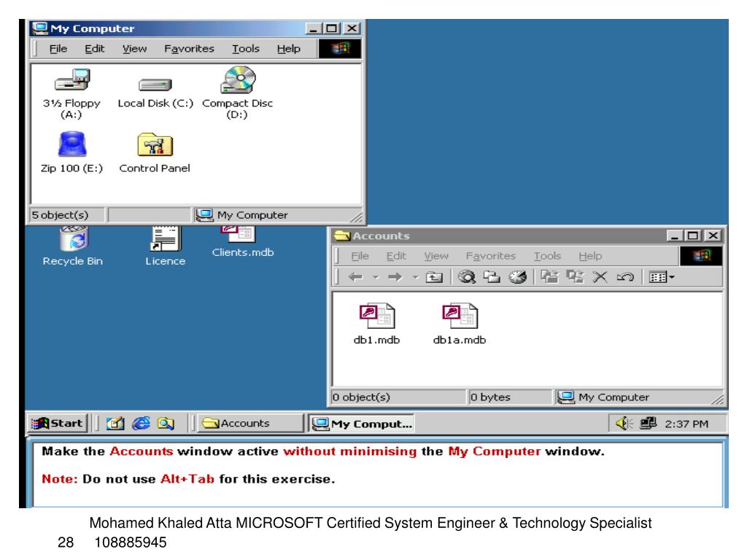
Task: Open Search pane in Accounts toolbar
Action: [466, 276]
